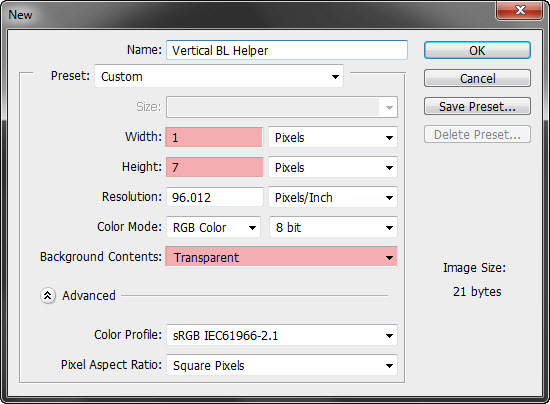Open the Resolution units Pixels/Inch dropdown
Viewport: 550px width, 404px height.
point(333,197)
